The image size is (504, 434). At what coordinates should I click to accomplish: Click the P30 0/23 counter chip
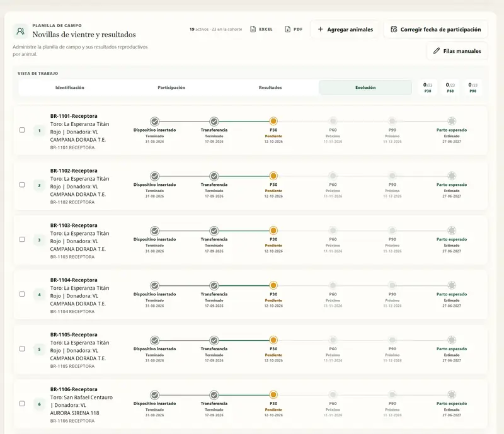click(x=428, y=88)
